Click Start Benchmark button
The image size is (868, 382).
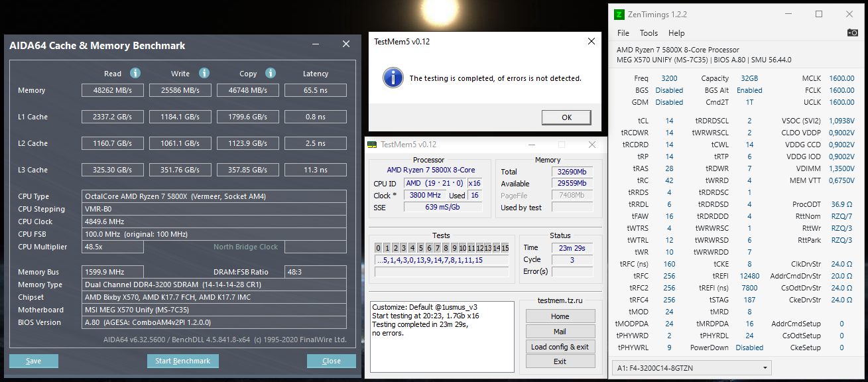[x=182, y=361]
